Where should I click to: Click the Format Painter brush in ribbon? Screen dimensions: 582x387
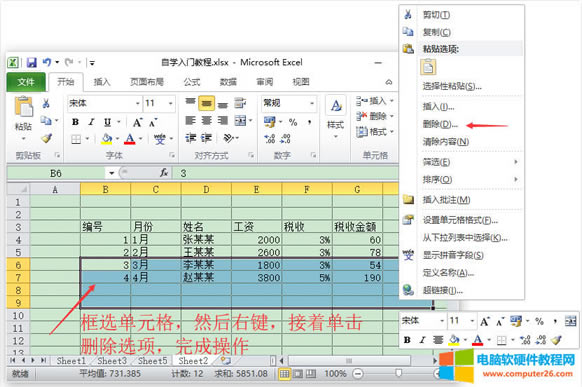[46, 139]
